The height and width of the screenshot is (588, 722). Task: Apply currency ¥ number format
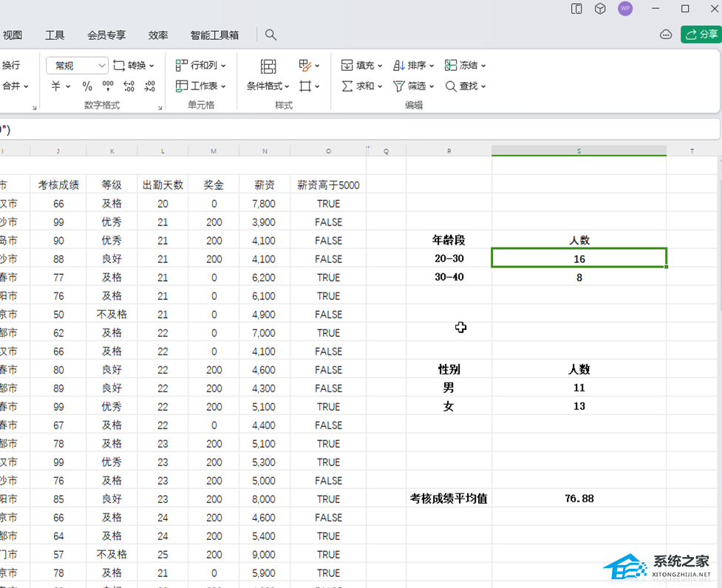[x=55, y=86]
